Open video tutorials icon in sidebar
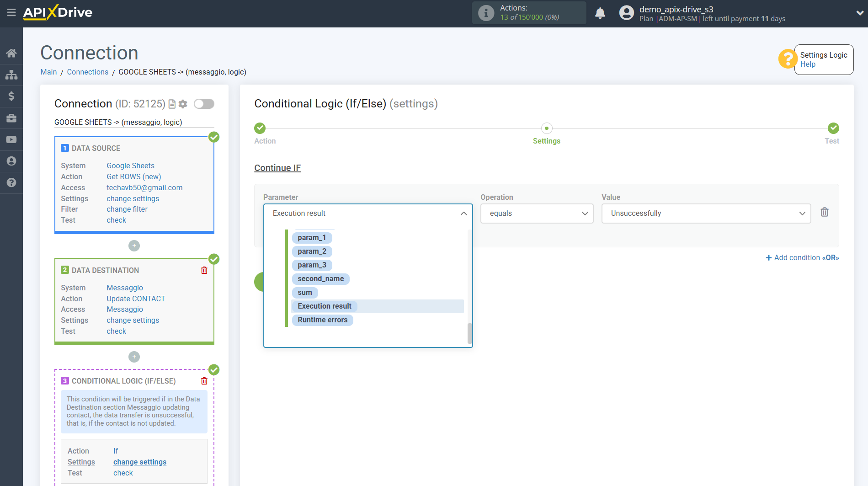Screen dimensions: 868x486 point(11,139)
